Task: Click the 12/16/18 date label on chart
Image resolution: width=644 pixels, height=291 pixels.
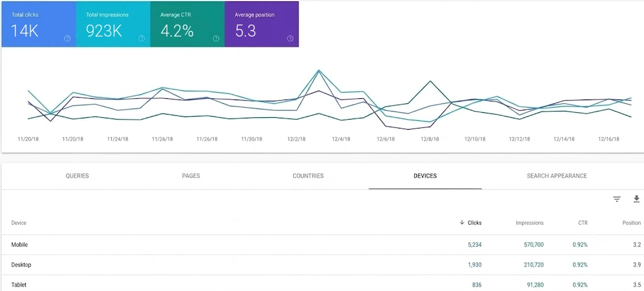Action: coord(609,139)
